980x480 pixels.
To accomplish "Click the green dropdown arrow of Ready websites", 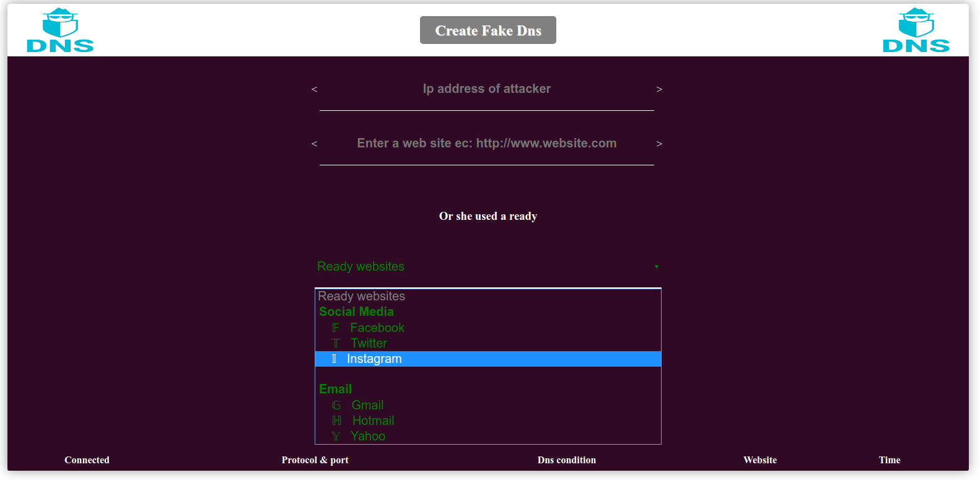I will (x=657, y=266).
